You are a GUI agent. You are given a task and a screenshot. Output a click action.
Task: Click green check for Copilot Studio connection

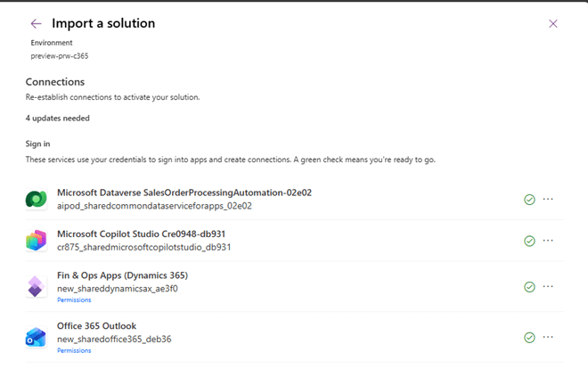[529, 241]
